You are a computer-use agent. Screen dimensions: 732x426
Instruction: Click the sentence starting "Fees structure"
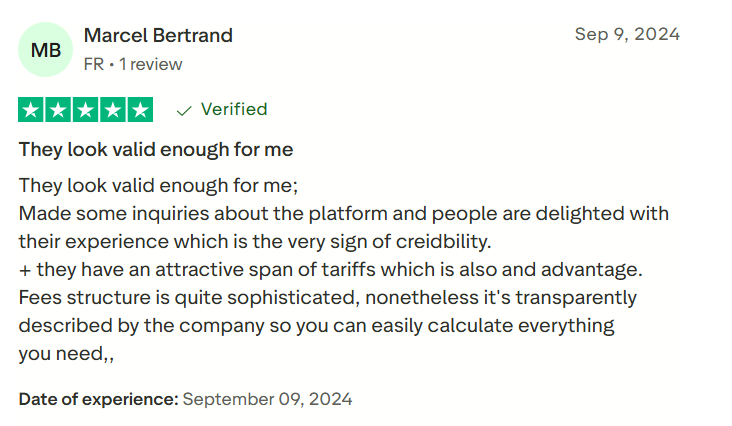pyautogui.click(x=327, y=298)
